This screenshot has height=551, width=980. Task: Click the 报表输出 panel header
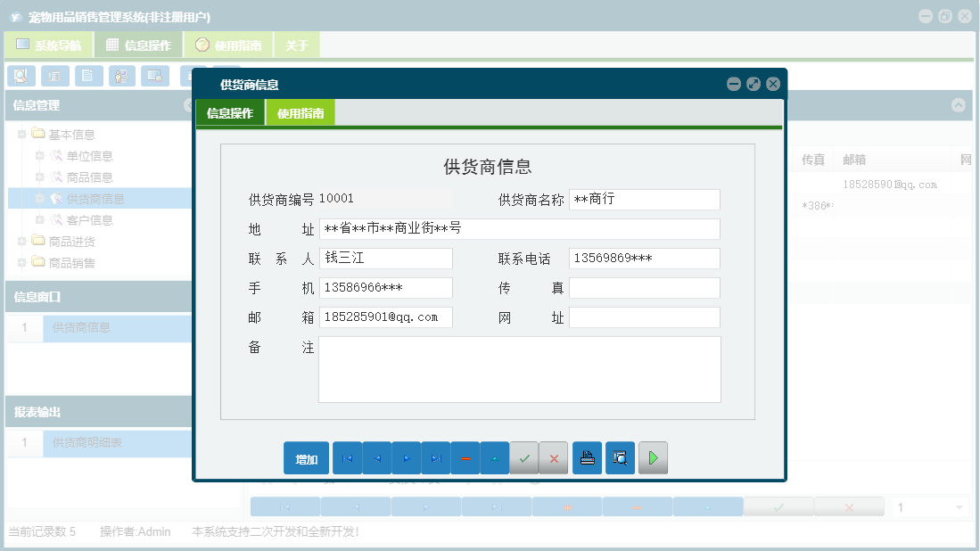click(x=99, y=412)
